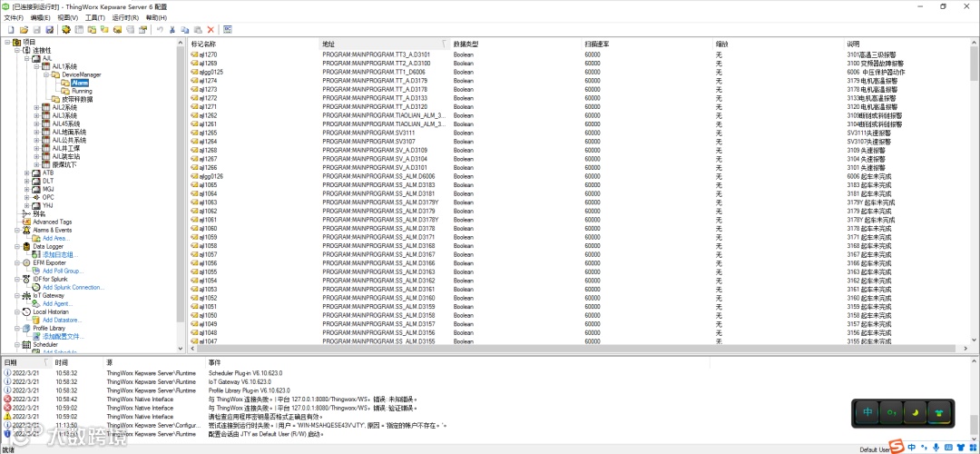Collapse the AJL channel node

(x=27, y=58)
